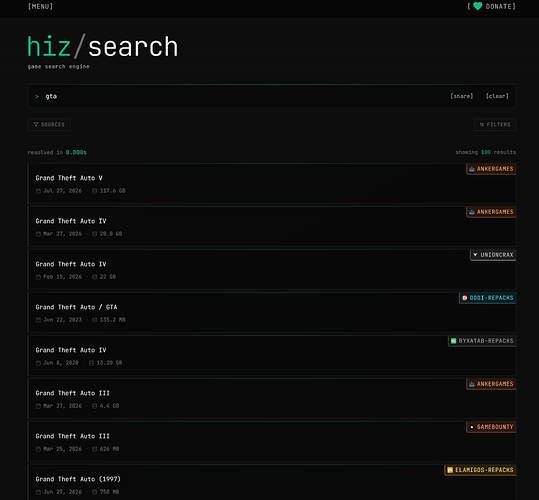Expand the Sources filter dropdown
Screen dimensions: 539x500
click(49, 124)
